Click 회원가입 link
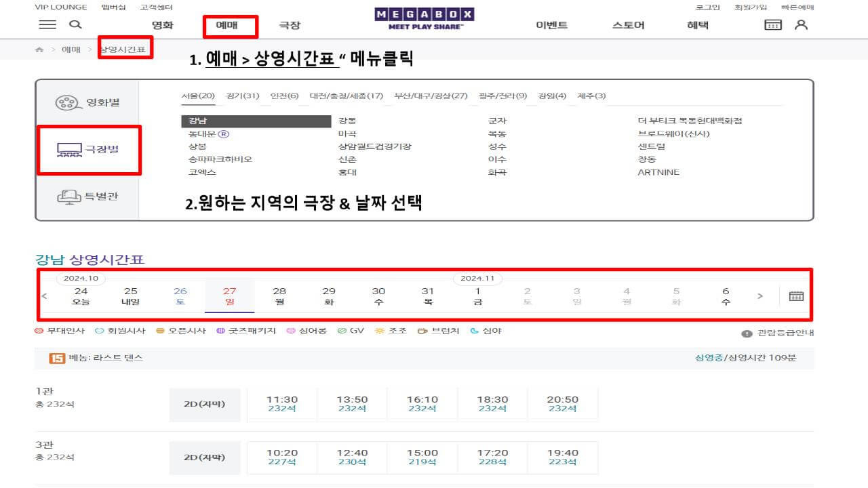This screenshot has width=868, height=488. [x=751, y=7]
